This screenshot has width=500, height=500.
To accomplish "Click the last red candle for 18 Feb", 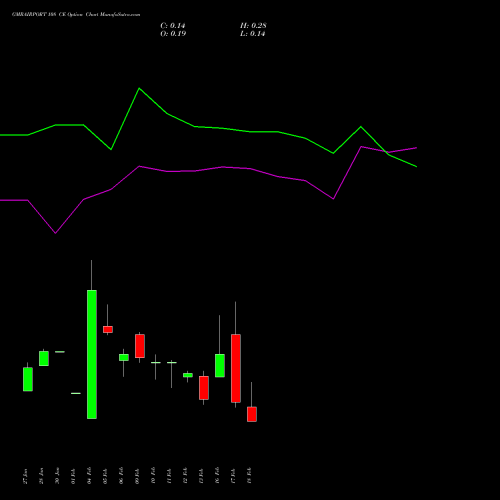I will point(252,414).
